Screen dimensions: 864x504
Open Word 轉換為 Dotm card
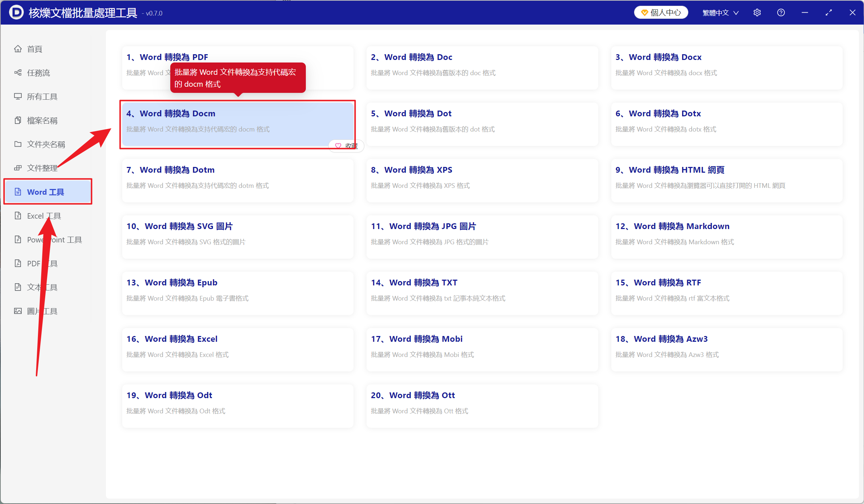click(238, 180)
